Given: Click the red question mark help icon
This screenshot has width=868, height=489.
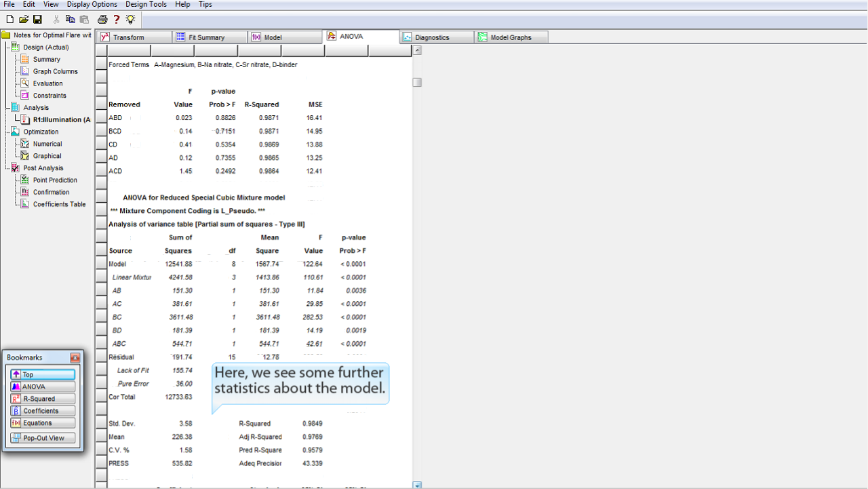Looking at the screenshot, I should click(117, 19).
